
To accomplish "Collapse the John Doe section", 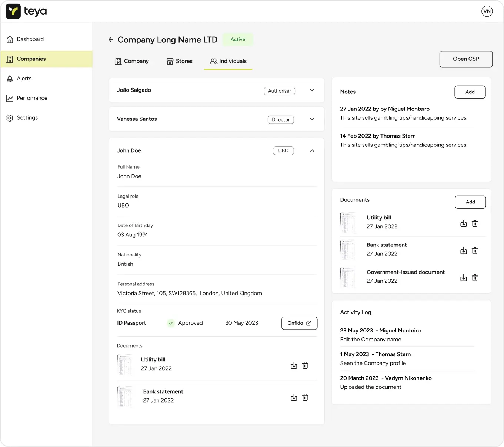I will tap(312, 151).
